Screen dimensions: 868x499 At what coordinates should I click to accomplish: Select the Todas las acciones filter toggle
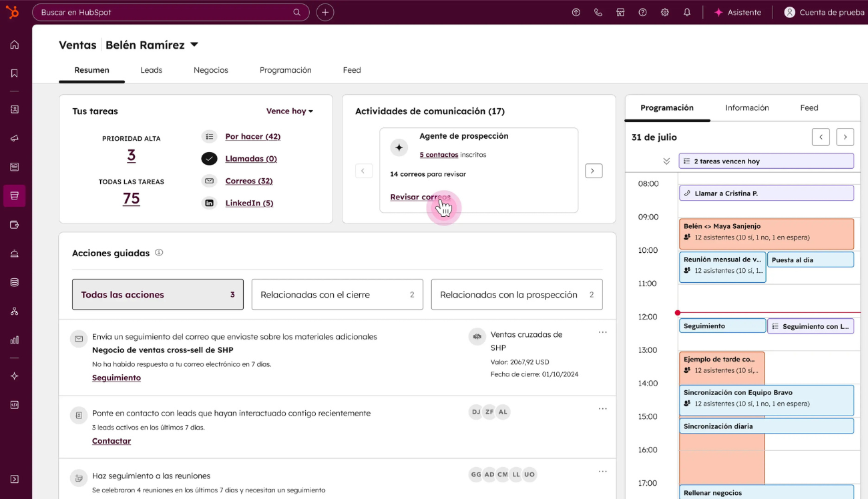pos(158,294)
